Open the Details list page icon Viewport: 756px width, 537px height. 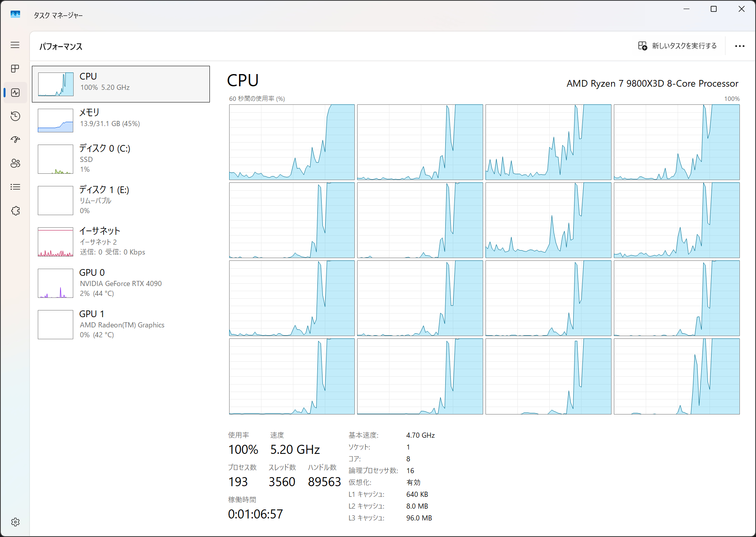coord(15,187)
